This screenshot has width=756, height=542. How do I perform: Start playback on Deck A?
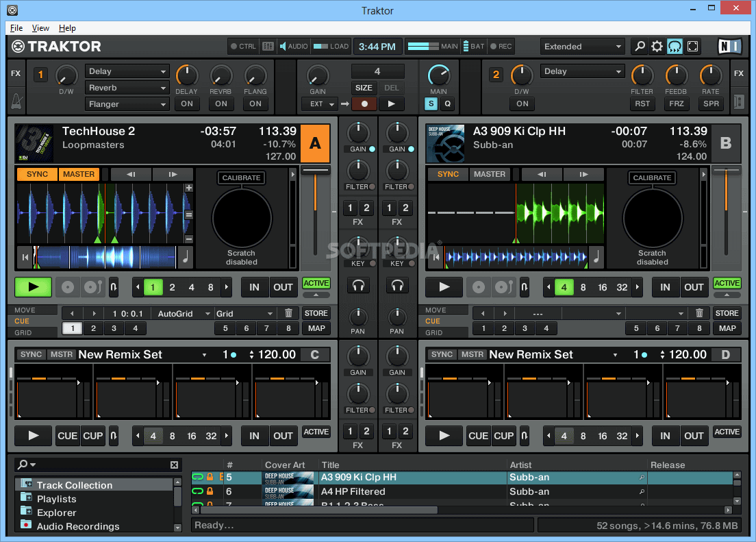(34, 287)
